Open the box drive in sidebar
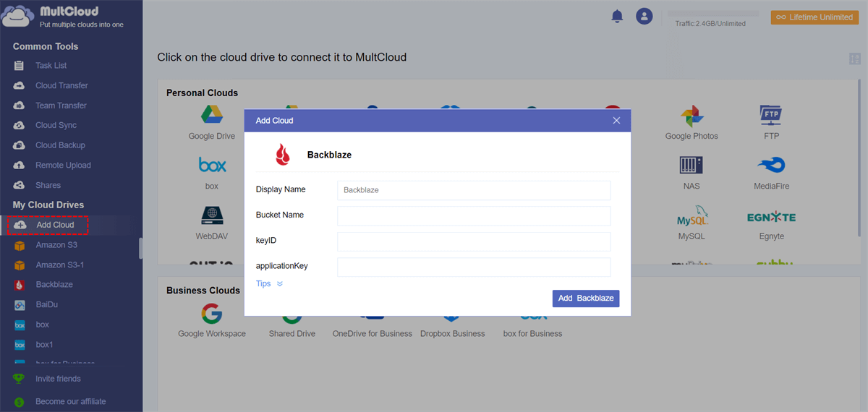This screenshot has height=412, width=868. click(42, 325)
